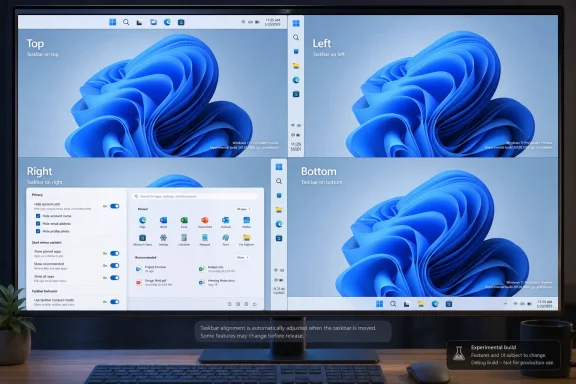Open Search on the Top layout taskbar
This screenshot has width=576, height=384.
[126, 22]
